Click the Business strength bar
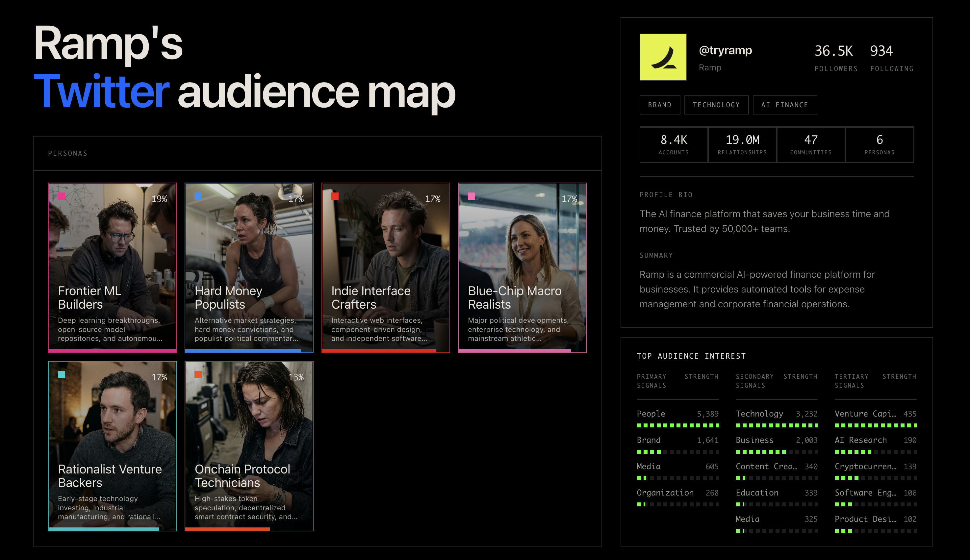 777,451
